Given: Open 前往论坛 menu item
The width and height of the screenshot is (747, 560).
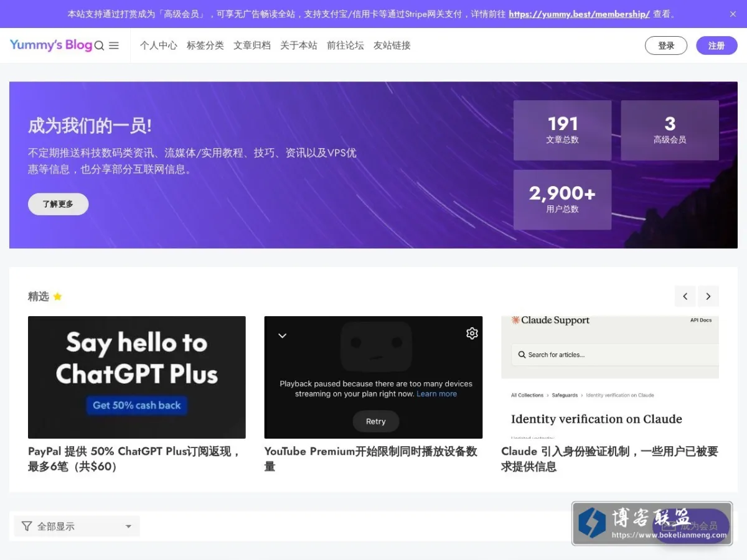Looking at the screenshot, I should click(345, 45).
